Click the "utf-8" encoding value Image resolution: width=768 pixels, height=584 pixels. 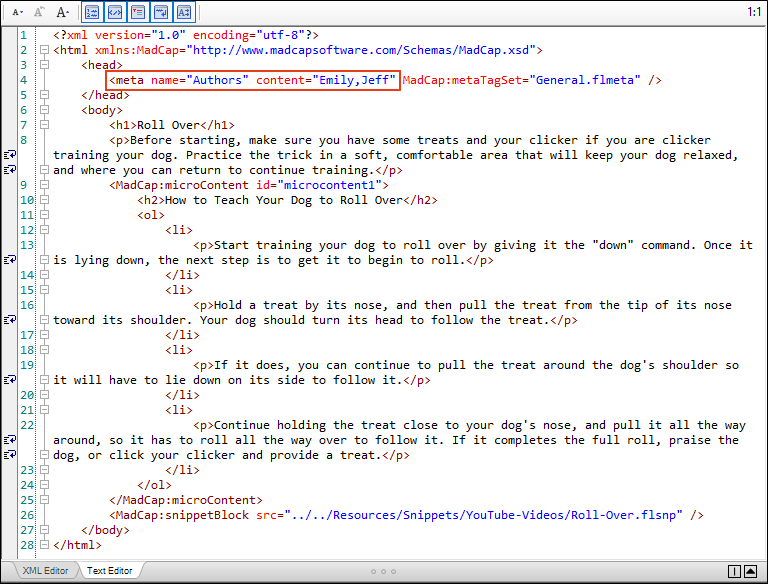[x=281, y=35]
